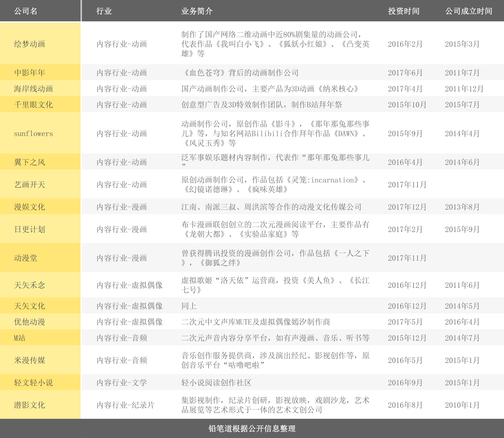
Task: Select company name sunflowers
Action: coord(33,134)
